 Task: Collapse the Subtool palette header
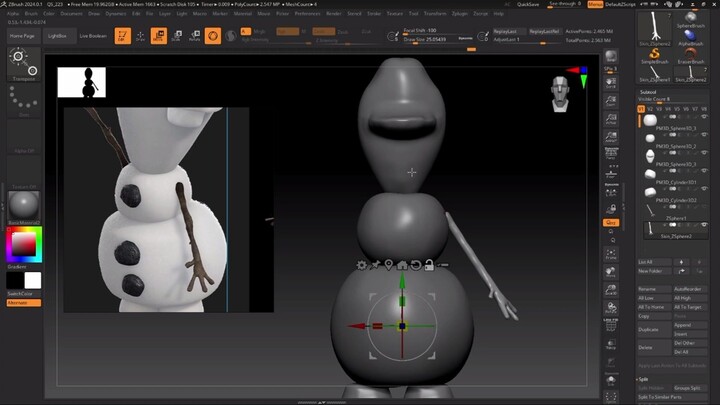648,92
